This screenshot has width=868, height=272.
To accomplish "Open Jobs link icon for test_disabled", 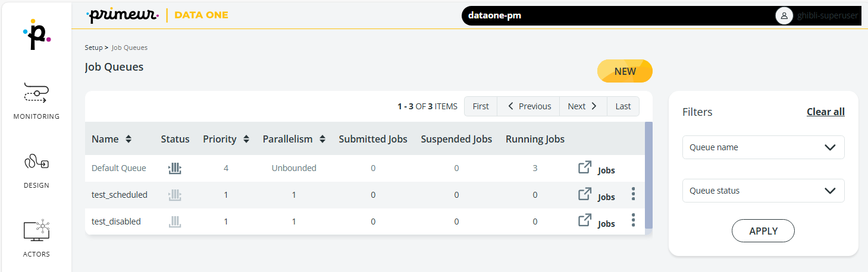I will 585,220.
